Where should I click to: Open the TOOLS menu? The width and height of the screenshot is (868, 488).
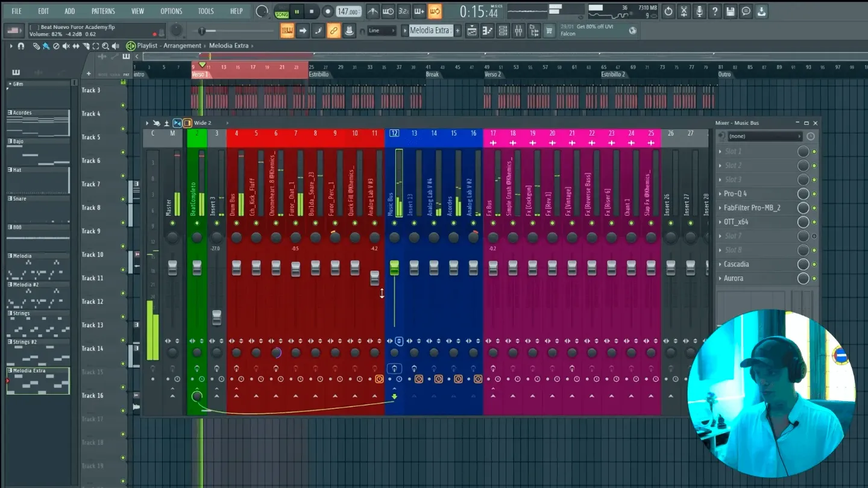click(x=206, y=10)
